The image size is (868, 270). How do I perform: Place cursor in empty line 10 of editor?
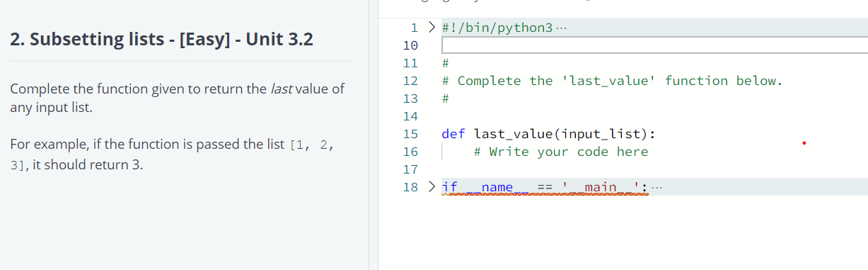click(x=654, y=45)
